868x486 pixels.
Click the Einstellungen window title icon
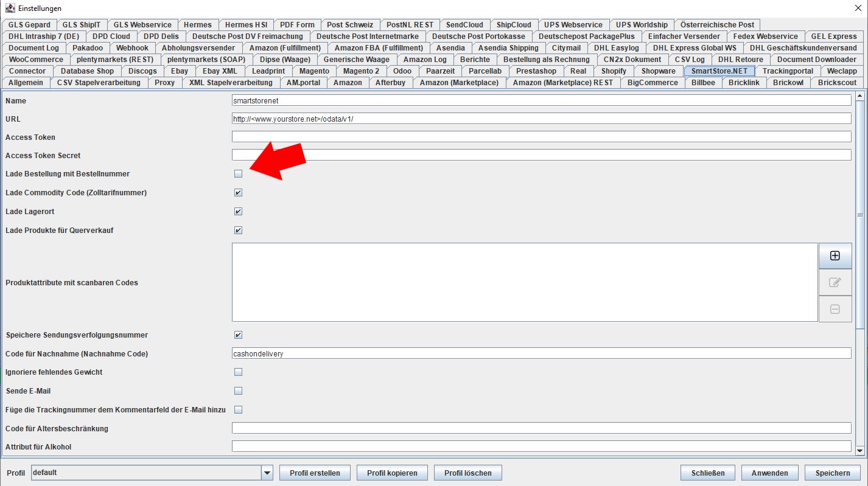[x=10, y=9]
